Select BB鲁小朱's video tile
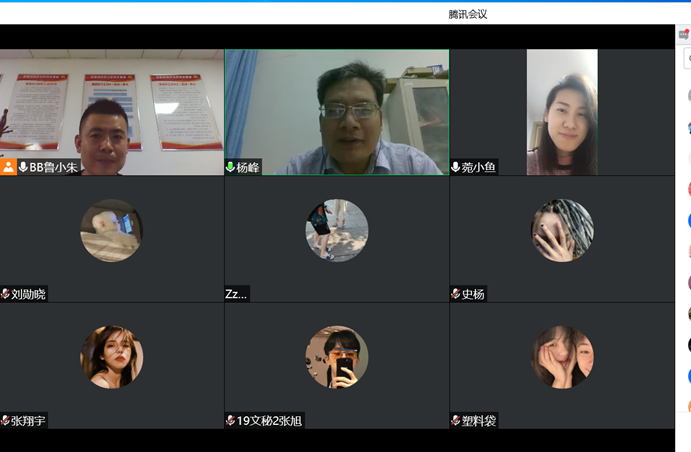The image size is (691, 452). tap(111, 110)
